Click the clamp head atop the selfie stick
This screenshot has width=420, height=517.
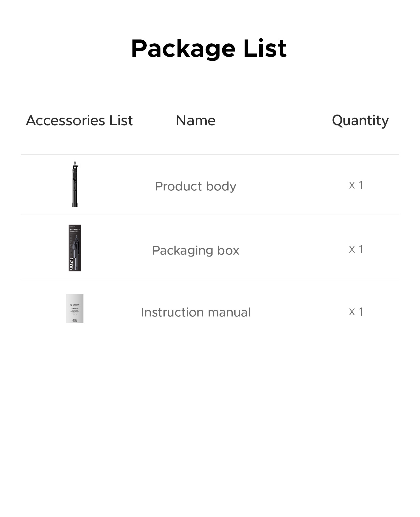point(75,165)
